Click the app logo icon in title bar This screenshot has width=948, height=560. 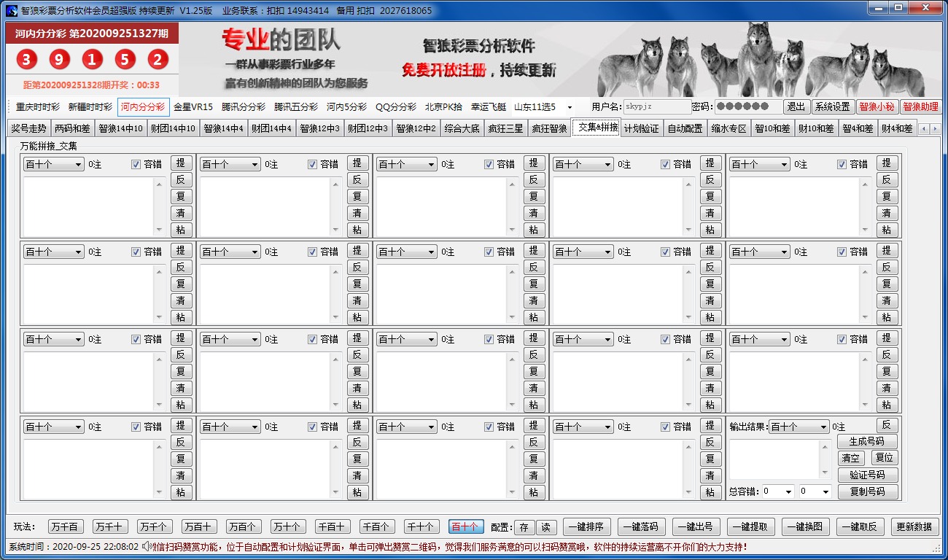click(11, 11)
